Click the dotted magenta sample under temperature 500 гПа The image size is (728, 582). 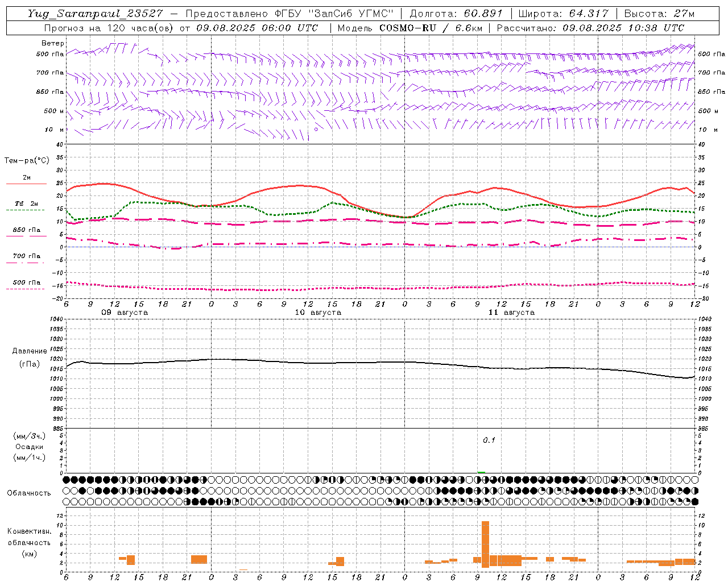coord(25,289)
